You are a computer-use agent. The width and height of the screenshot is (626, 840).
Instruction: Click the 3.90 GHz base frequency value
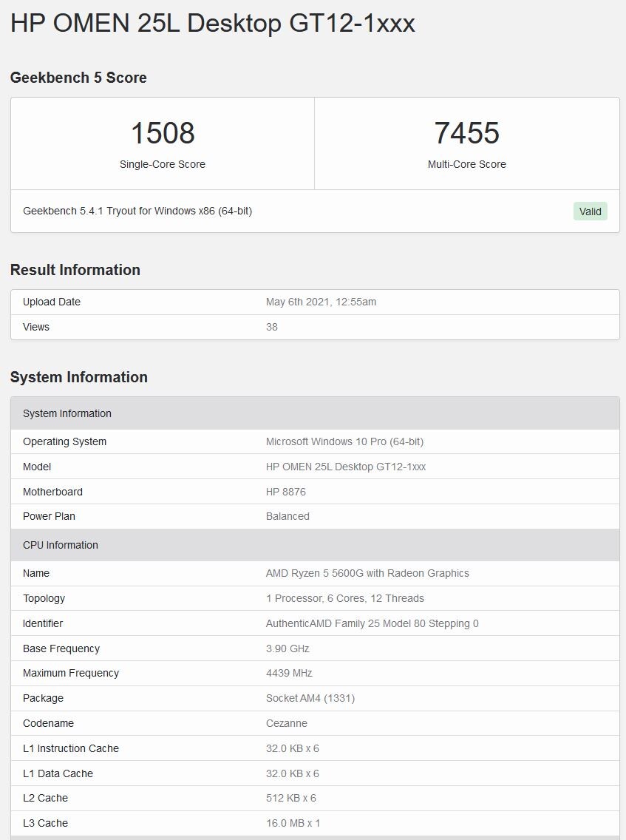coord(288,648)
